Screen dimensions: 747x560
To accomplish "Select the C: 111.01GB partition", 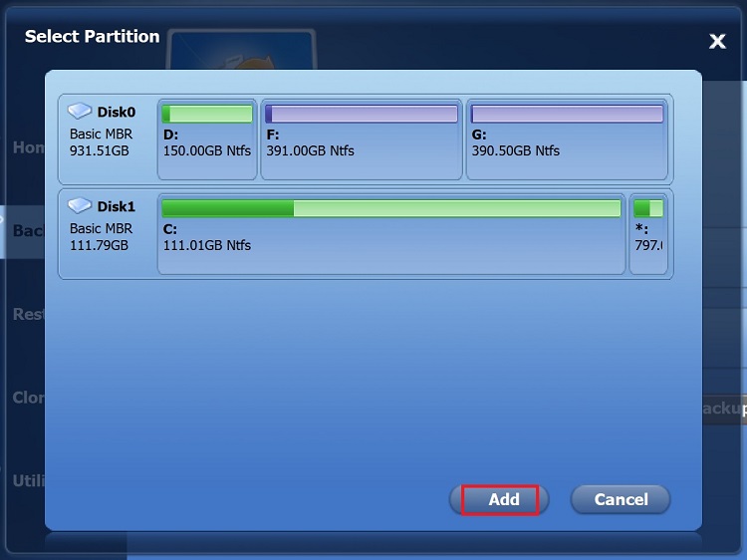I will click(x=391, y=234).
